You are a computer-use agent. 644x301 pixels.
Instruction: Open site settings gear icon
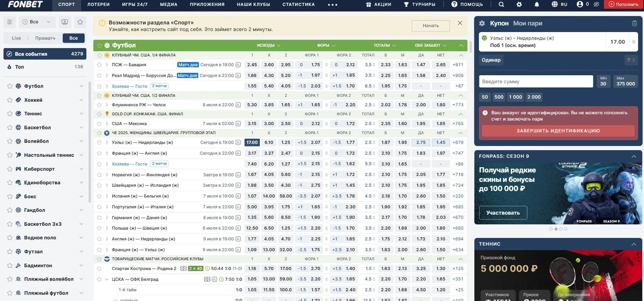coord(519,5)
